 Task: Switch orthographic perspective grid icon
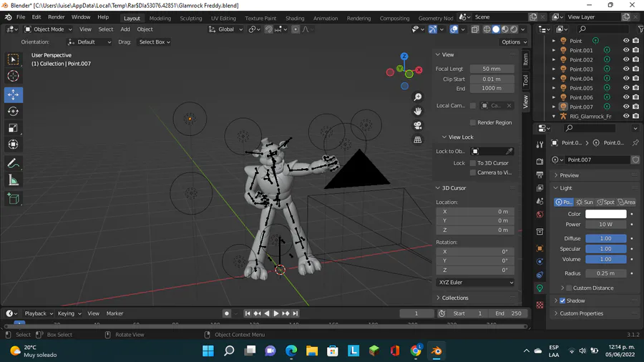tap(417, 140)
